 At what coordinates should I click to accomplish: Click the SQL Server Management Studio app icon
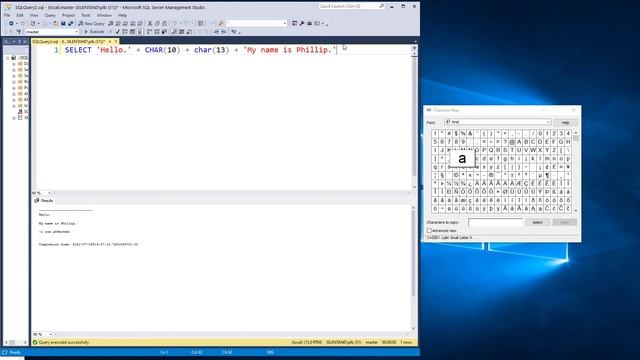(x=7, y=7)
